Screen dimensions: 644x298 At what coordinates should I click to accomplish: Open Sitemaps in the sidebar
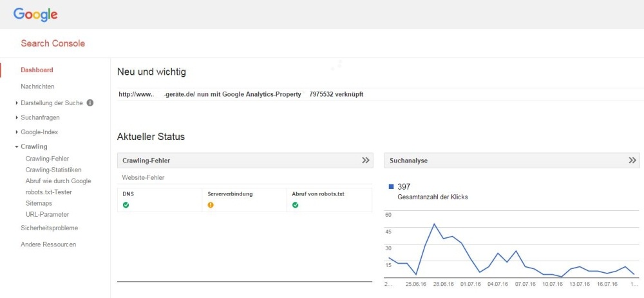[39, 203]
